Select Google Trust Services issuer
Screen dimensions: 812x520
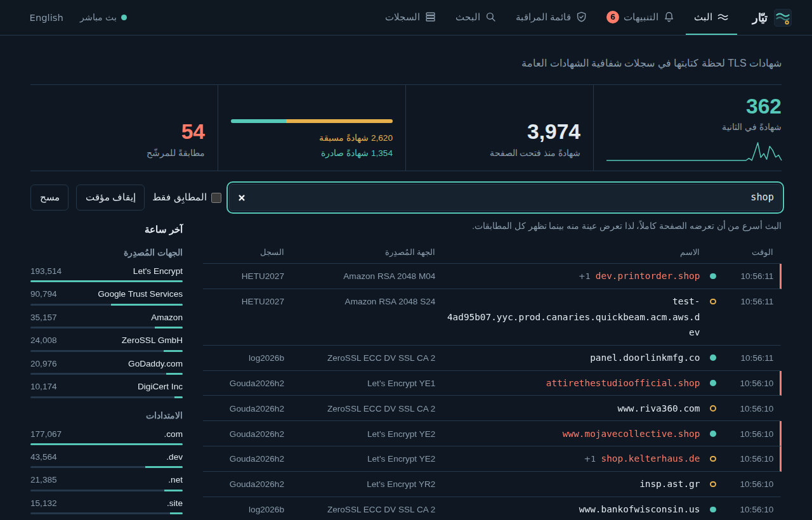[x=107, y=297]
